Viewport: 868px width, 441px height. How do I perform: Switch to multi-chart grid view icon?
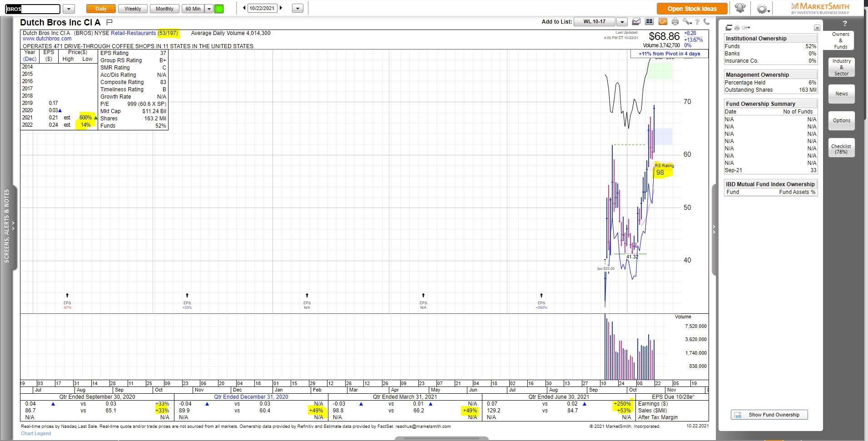(x=649, y=21)
